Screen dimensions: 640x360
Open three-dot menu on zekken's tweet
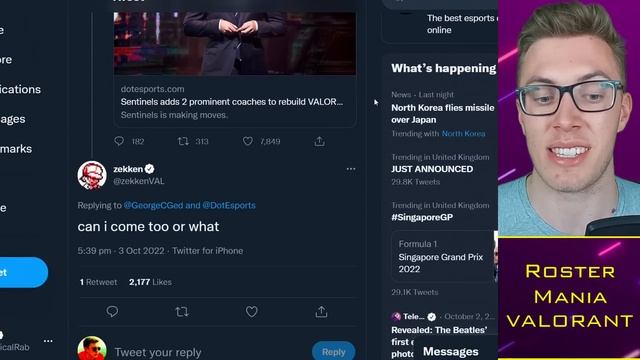pyautogui.click(x=351, y=169)
